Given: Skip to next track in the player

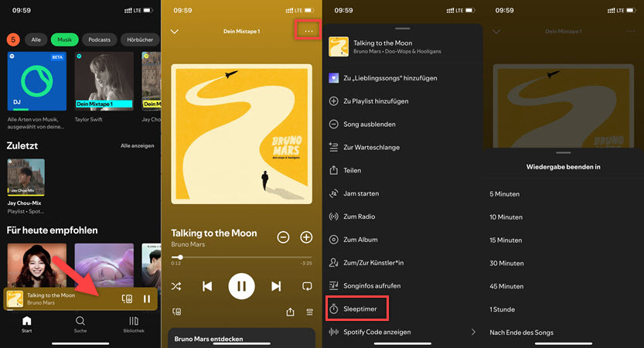Looking at the screenshot, I should pos(276,286).
